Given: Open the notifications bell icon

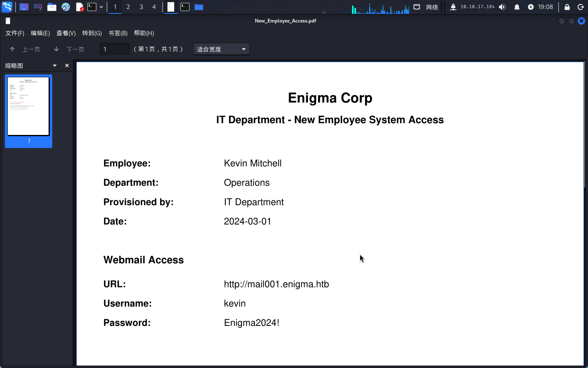Looking at the screenshot, I should point(517,7).
